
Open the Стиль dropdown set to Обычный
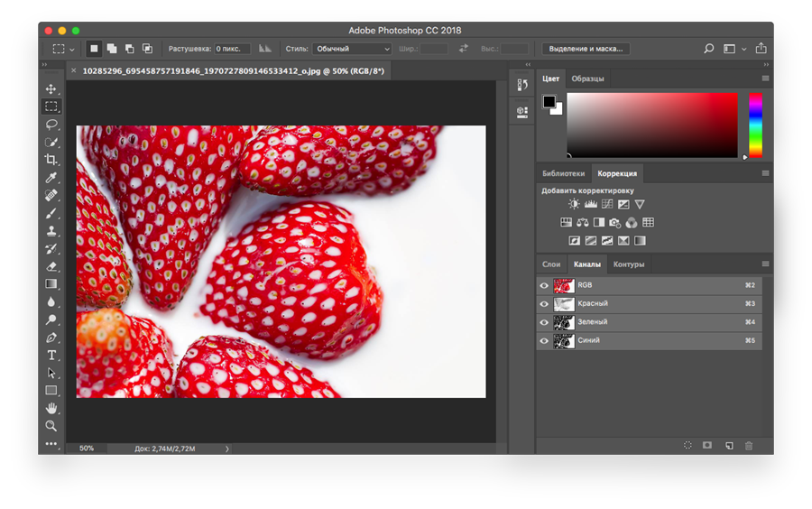point(352,49)
